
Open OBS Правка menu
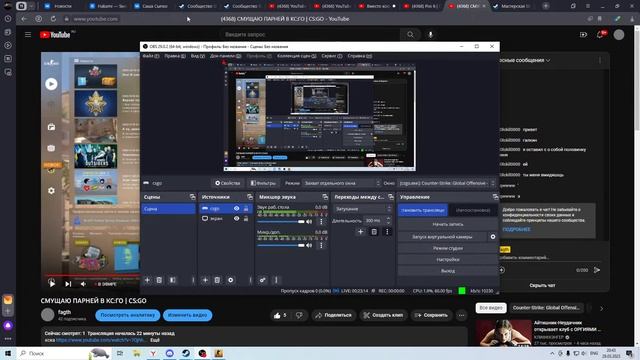coord(175,56)
